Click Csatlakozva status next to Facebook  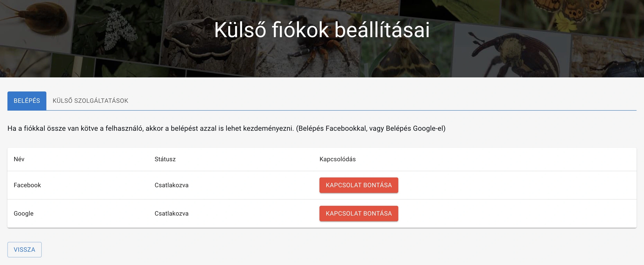point(171,185)
